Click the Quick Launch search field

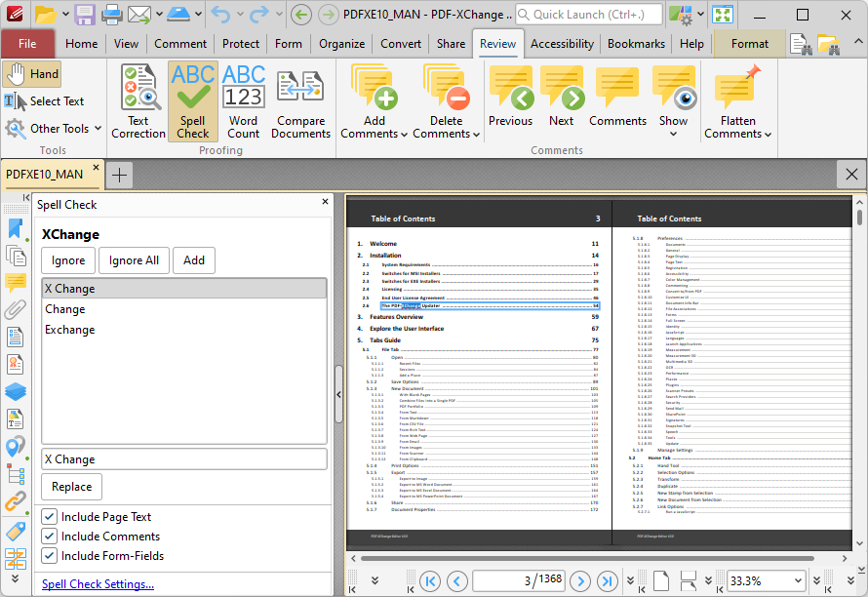coord(589,15)
